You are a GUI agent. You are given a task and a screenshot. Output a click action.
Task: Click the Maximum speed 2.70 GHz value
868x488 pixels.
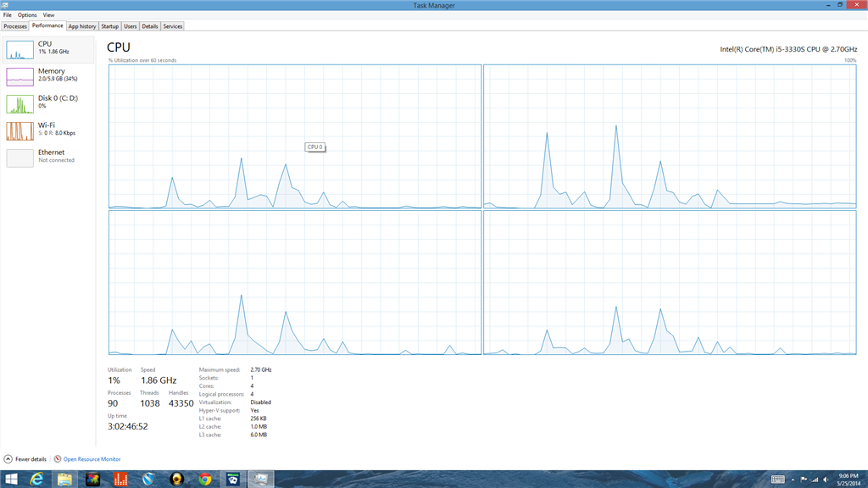(261, 369)
